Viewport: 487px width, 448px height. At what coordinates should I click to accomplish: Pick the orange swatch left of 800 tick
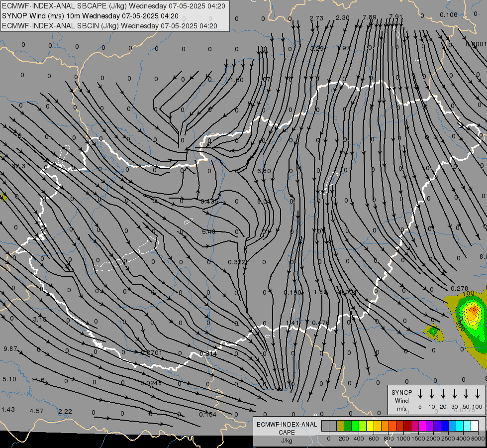(x=385, y=426)
